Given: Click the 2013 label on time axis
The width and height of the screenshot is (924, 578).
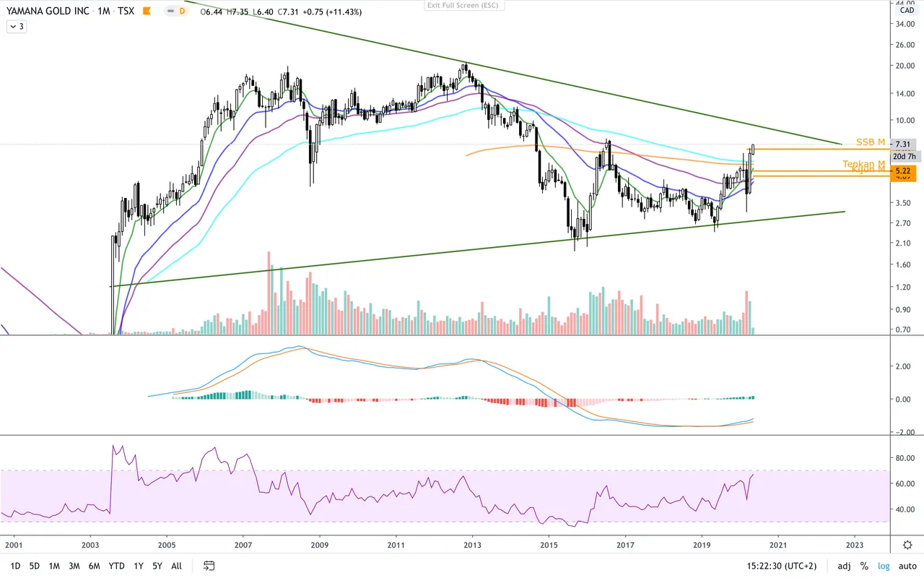Looking at the screenshot, I should point(472,545).
